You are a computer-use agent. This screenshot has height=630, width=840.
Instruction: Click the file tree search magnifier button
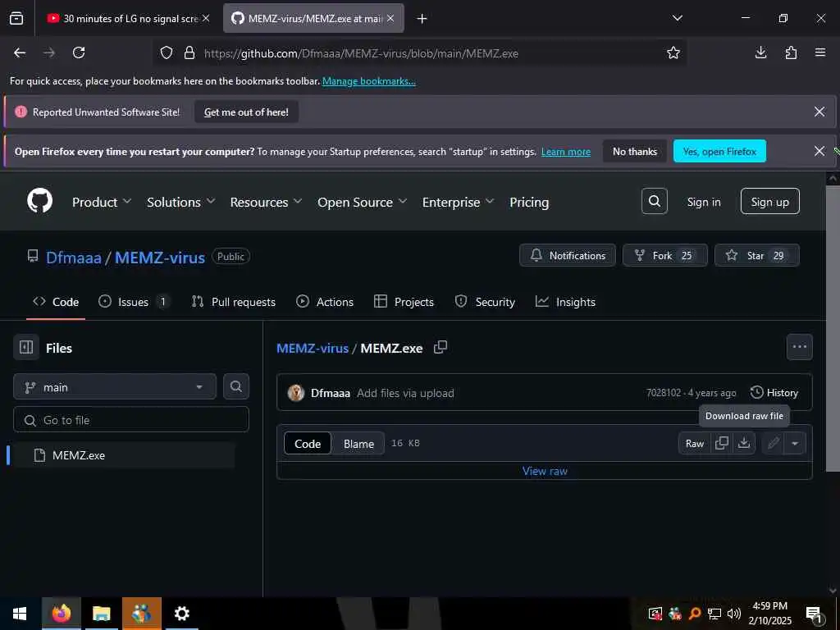coord(235,386)
